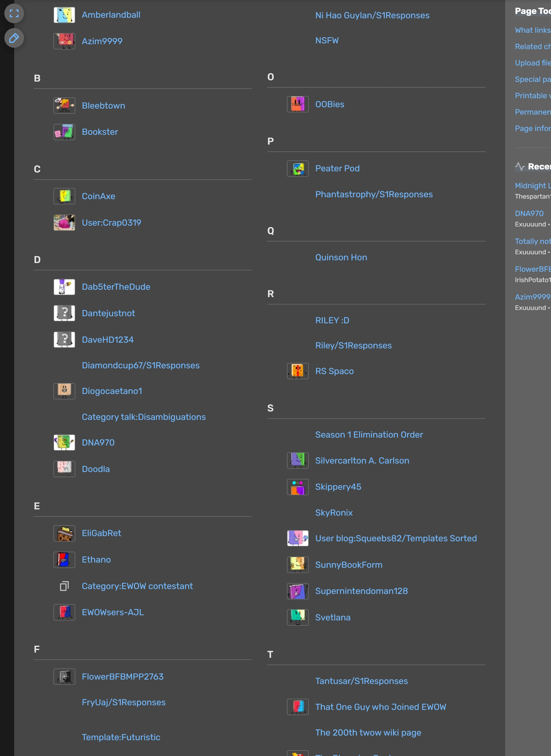
Task: Open the Skippery45 thumbnail image
Action: (x=298, y=487)
